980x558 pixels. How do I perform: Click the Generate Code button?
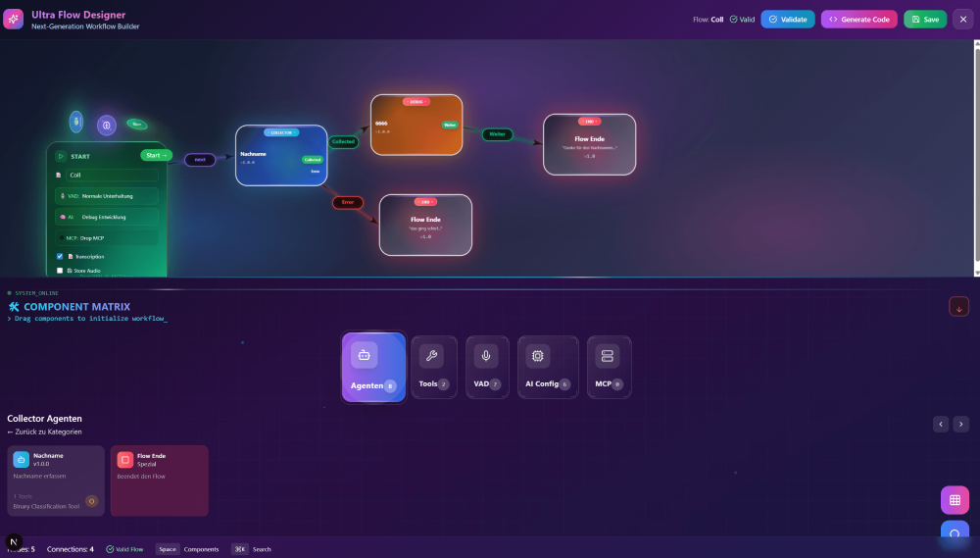click(858, 19)
